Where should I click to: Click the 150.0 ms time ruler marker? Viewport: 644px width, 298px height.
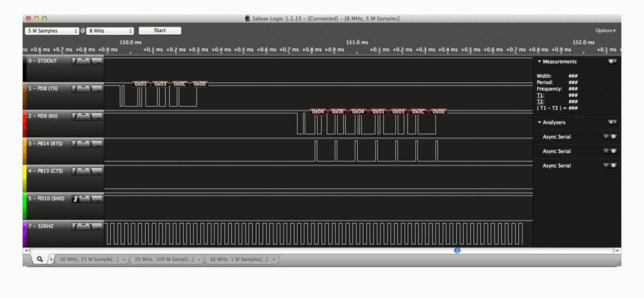click(131, 42)
